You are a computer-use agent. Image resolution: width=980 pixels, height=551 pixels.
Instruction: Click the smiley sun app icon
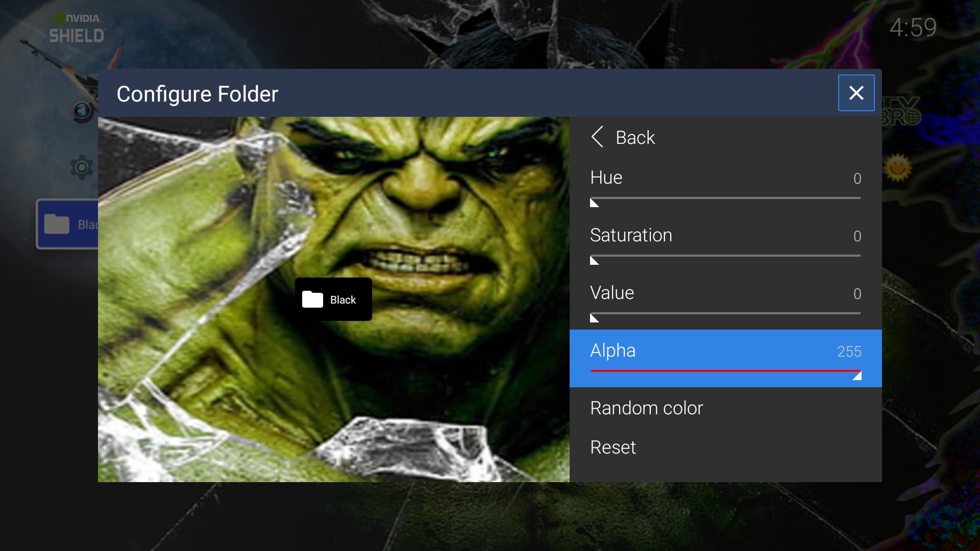[898, 167]
